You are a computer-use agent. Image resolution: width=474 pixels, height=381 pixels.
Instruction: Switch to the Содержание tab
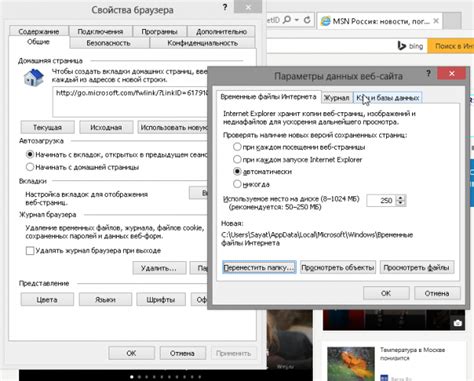39,32
